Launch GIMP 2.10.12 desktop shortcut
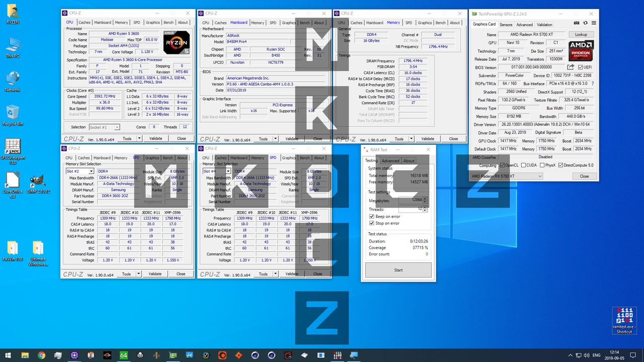Image resolution: width=644 pixels, height=362 pixels. point(38,184)
